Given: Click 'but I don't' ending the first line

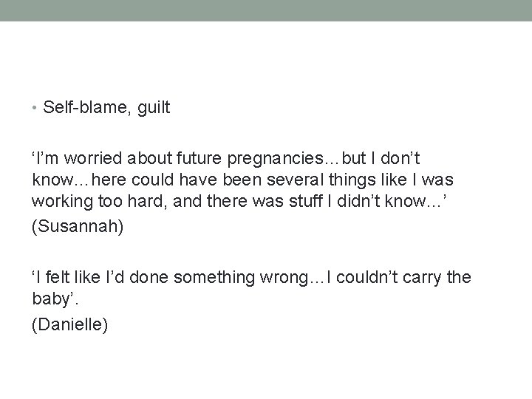Looking at the screenshot, I should (x=381, y=158).
